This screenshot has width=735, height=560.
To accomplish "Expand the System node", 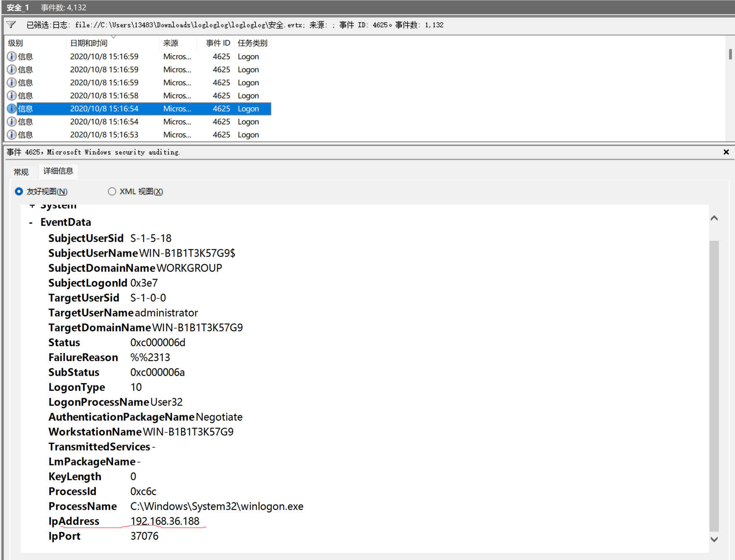I will [32, 206].
